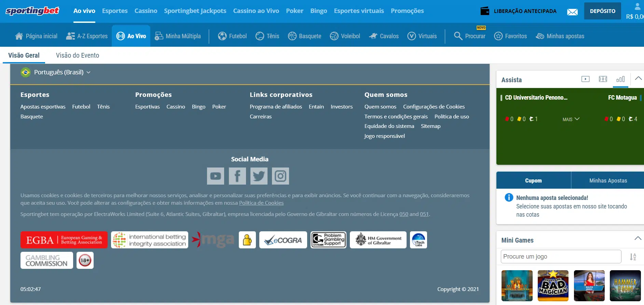Open Sportingbet Jackpots menu item
This screenshot has width=644, height=305.
pos(195,11)
